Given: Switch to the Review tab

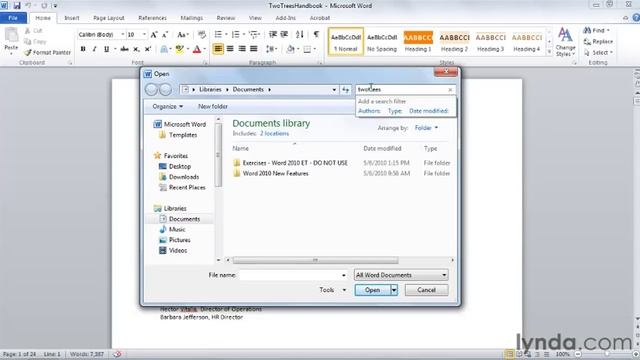Looking at the screenshot, I should pyautogui.click(x=226, y=18).
